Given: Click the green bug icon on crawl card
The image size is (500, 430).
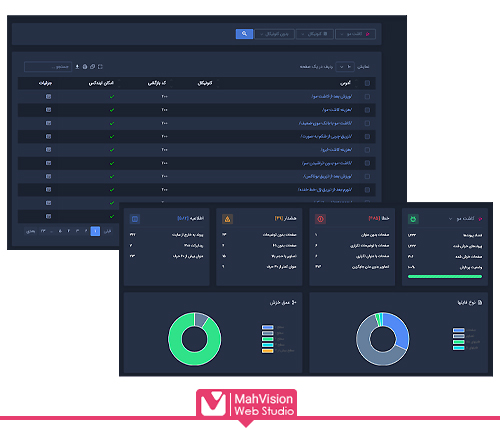Looking at the screenshot, I should [x=413, y=219].
